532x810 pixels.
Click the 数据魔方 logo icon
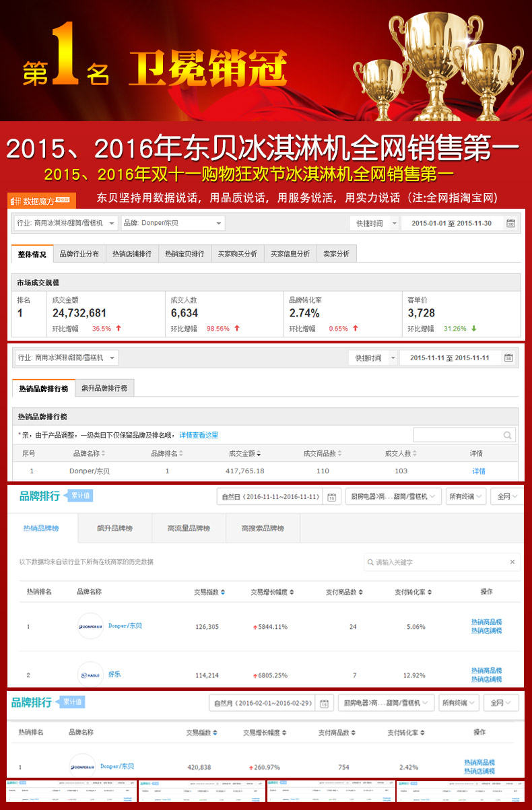15,201
